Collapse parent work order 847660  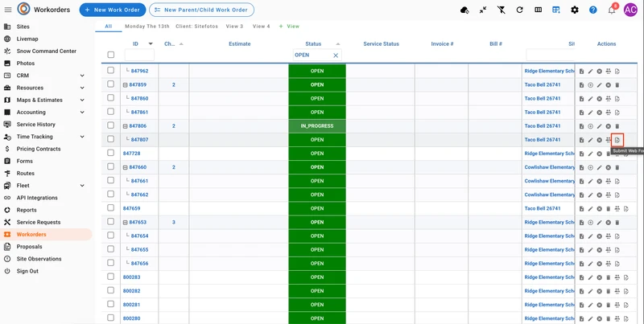[x=126, y=167]
